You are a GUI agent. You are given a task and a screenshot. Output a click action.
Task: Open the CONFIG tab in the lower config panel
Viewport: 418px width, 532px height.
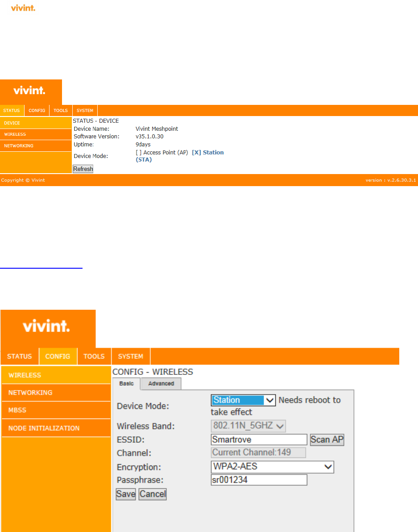[x=58, y=357]
